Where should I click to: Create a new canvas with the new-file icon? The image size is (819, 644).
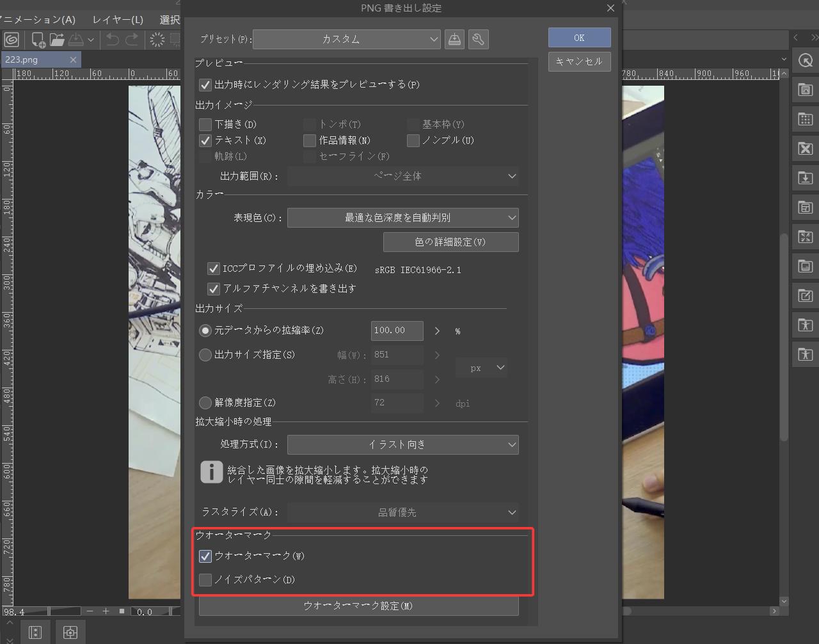[x=38, y=40]
